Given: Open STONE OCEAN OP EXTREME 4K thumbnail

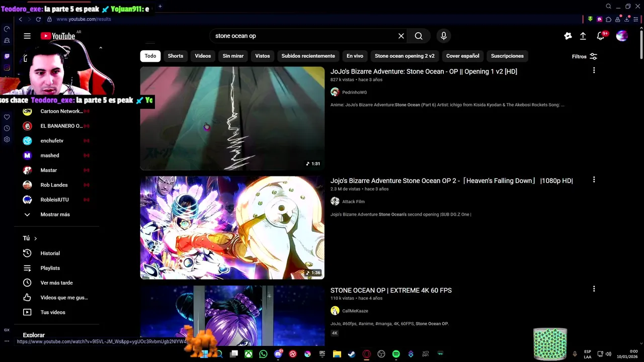Looking at the screenshot, I should (232, 316).
